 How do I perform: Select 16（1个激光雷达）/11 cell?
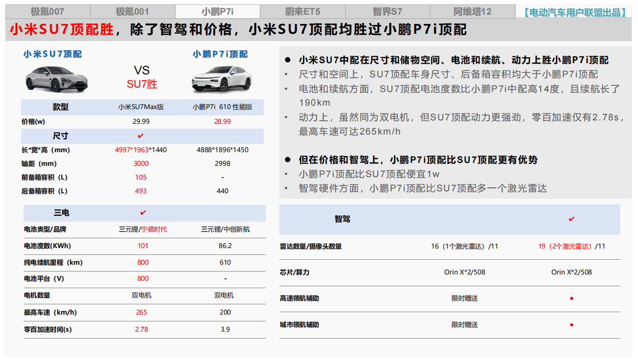tap(464, 246)
